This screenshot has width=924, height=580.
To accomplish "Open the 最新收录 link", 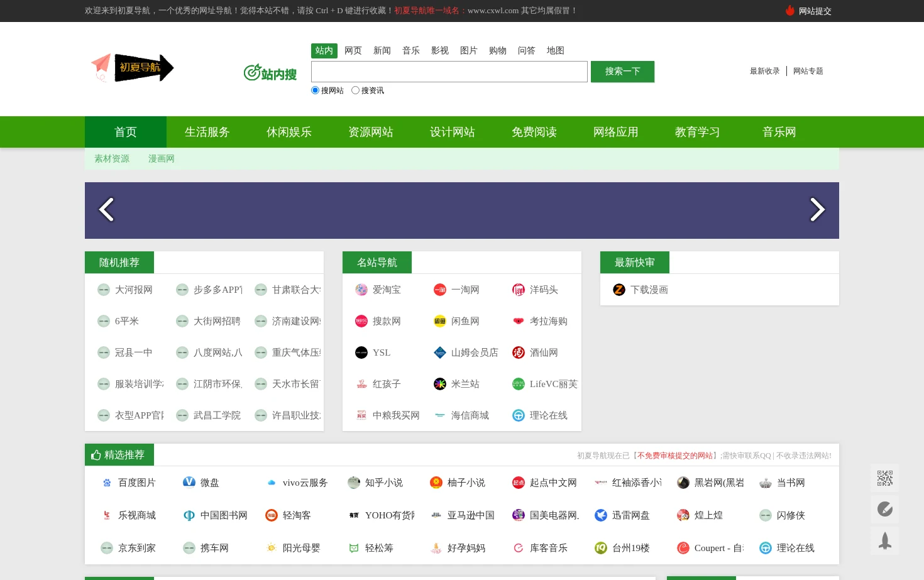I will pyautogui.click(x=764, y=71).
